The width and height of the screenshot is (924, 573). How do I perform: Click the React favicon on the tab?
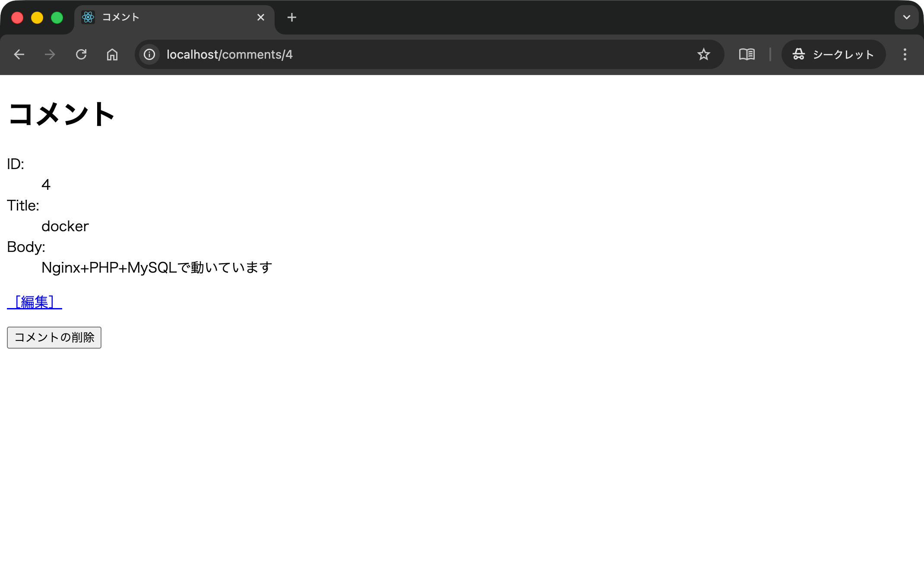pyautogui.click(x=89, y=17)
